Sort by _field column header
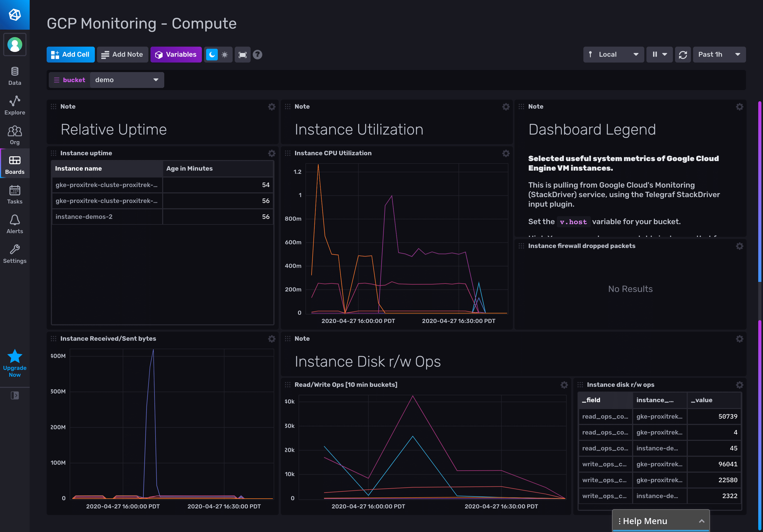This screenshot has height=532, width=763. click(x=605, y=400)
